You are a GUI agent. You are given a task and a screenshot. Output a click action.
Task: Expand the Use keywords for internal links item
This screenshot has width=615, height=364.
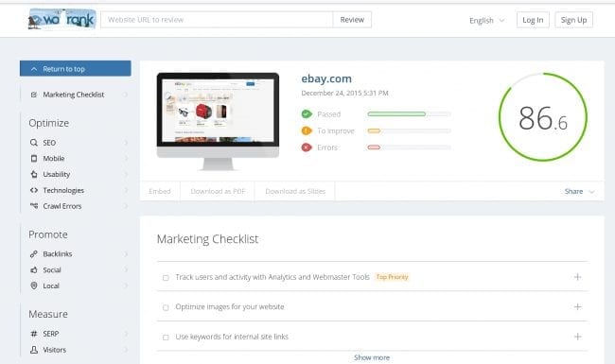coord(577,337)
